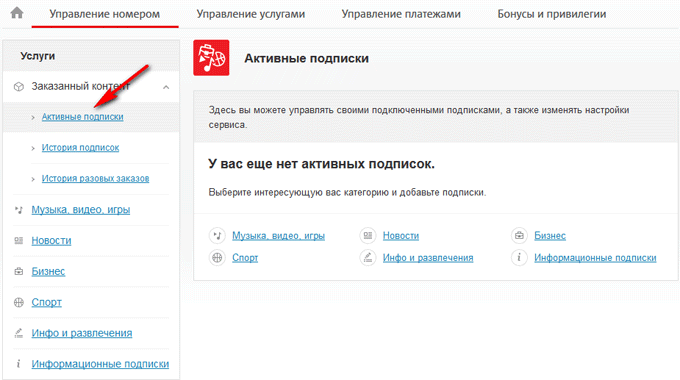The image size is (680, 380).
Task: Click the circled info icon near Информационные подписки
Action: [519, 258]
